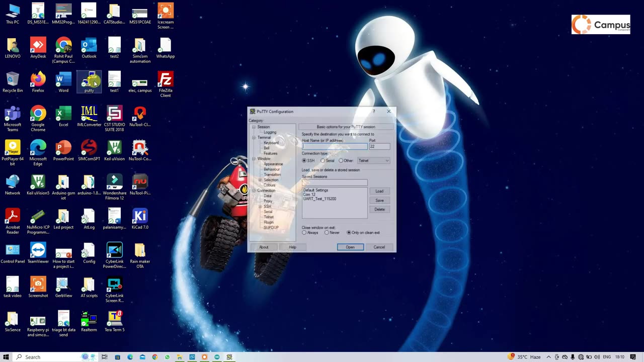Select Colours in the Category tree
This screenshot has height=362, width=644.
[x=269, y=185]
